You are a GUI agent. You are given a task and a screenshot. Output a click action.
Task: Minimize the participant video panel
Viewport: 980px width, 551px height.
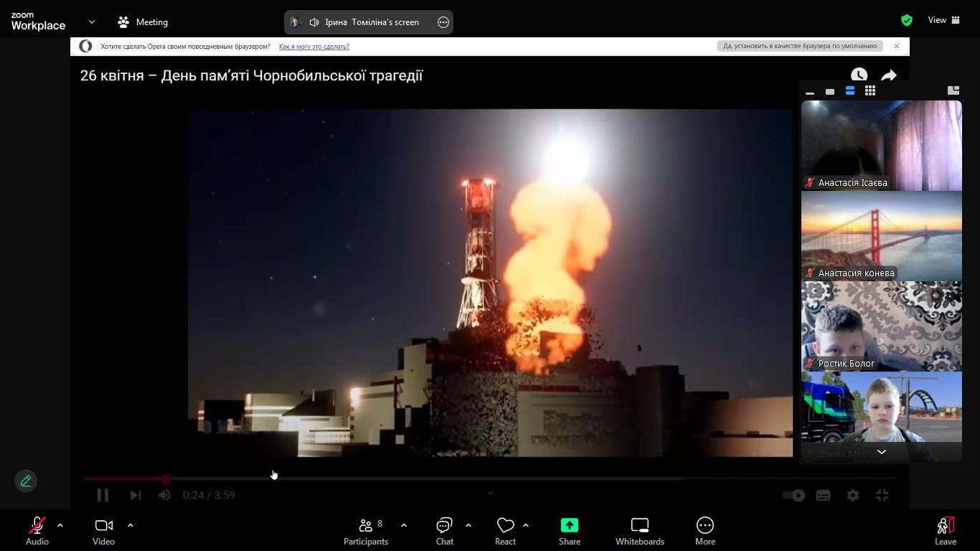click(810, 91)
